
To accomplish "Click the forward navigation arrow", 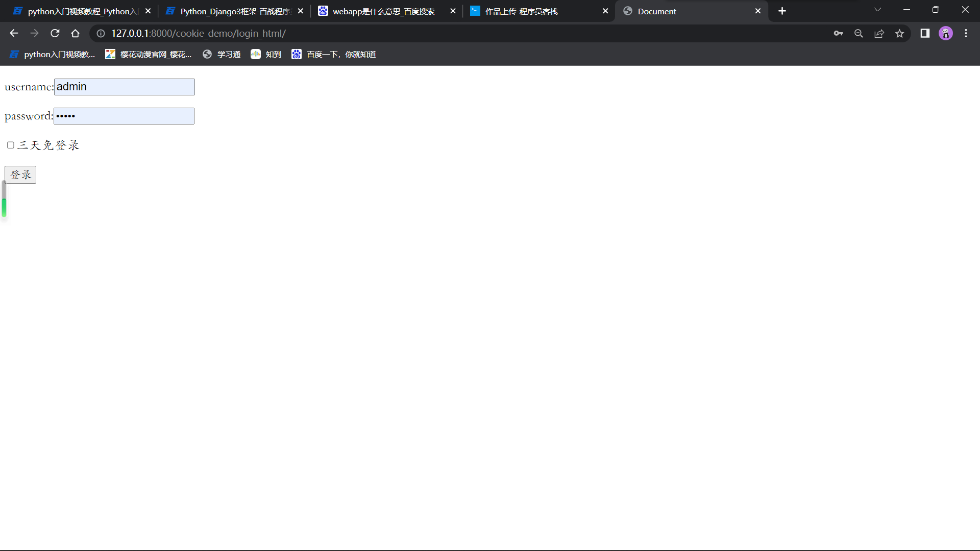I will point(34,33).
